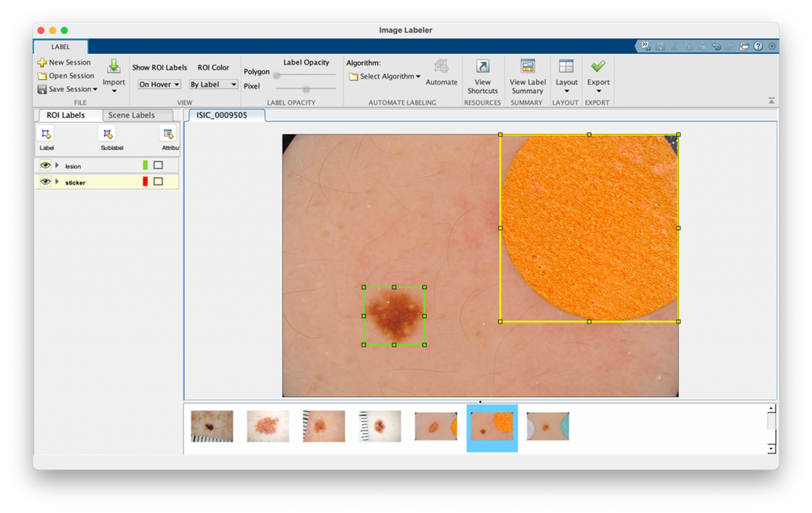Click the Automate icon
This screenshot has height=513, width=812.
(x=442, y=67)
